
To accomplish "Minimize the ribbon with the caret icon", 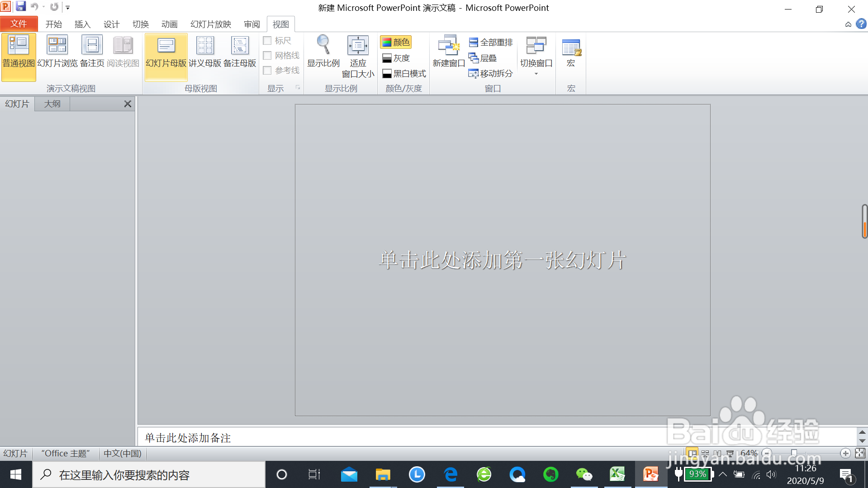I will (848, 24).
